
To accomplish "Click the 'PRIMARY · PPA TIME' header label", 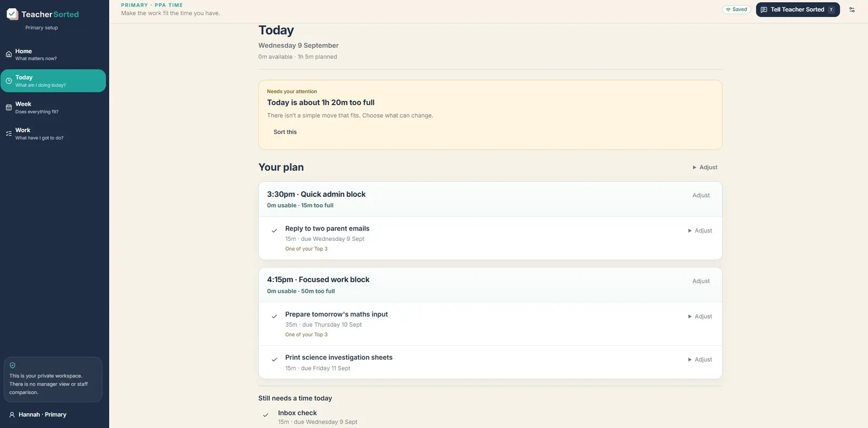I will point(152,5).
